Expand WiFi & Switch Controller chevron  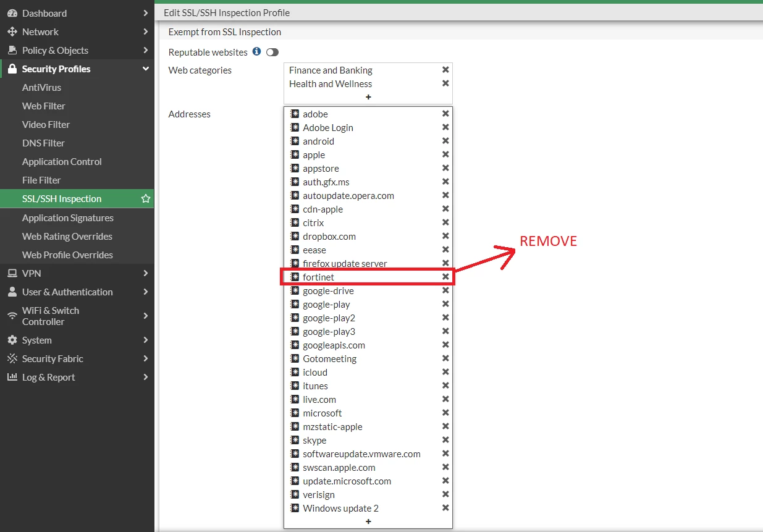pyautogui.click(x=145, y=316)
